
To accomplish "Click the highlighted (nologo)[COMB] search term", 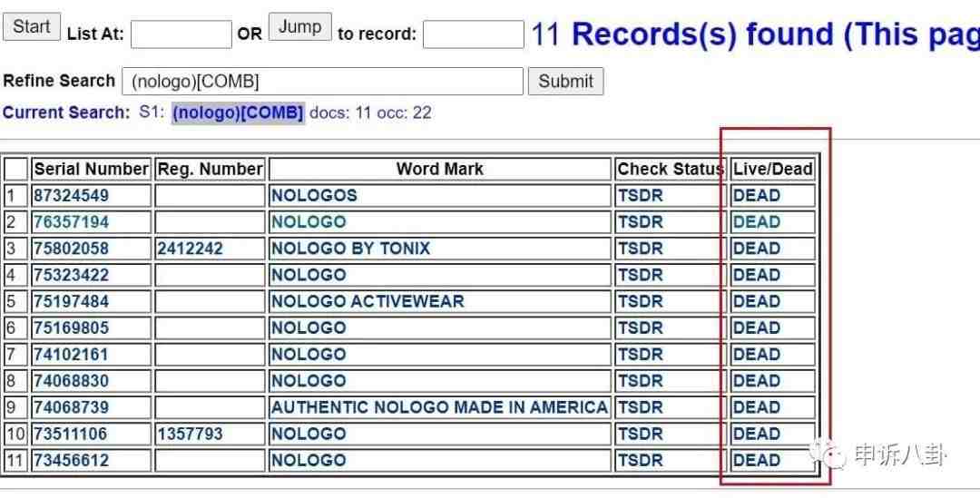I will tap(238, 113).
